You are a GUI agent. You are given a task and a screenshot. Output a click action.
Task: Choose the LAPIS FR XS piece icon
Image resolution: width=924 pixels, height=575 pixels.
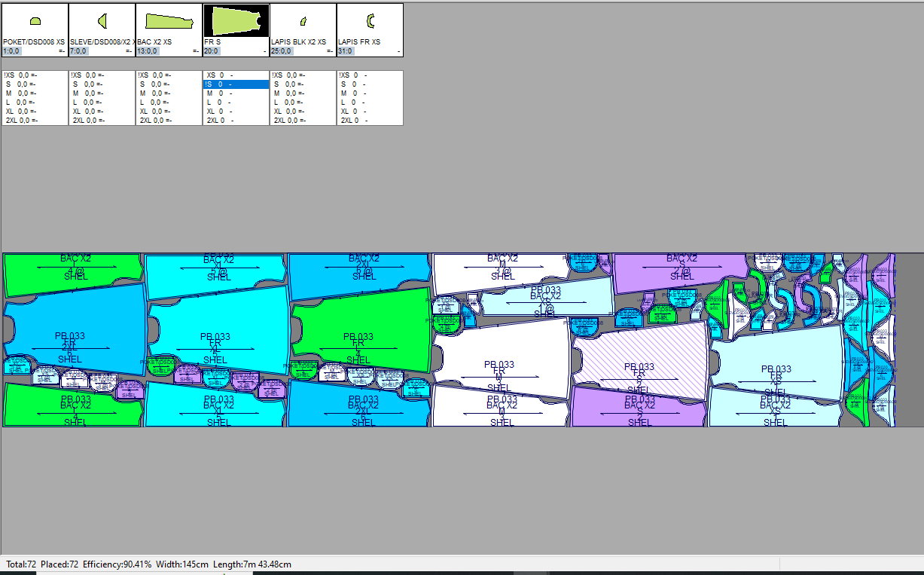(370, 21)
